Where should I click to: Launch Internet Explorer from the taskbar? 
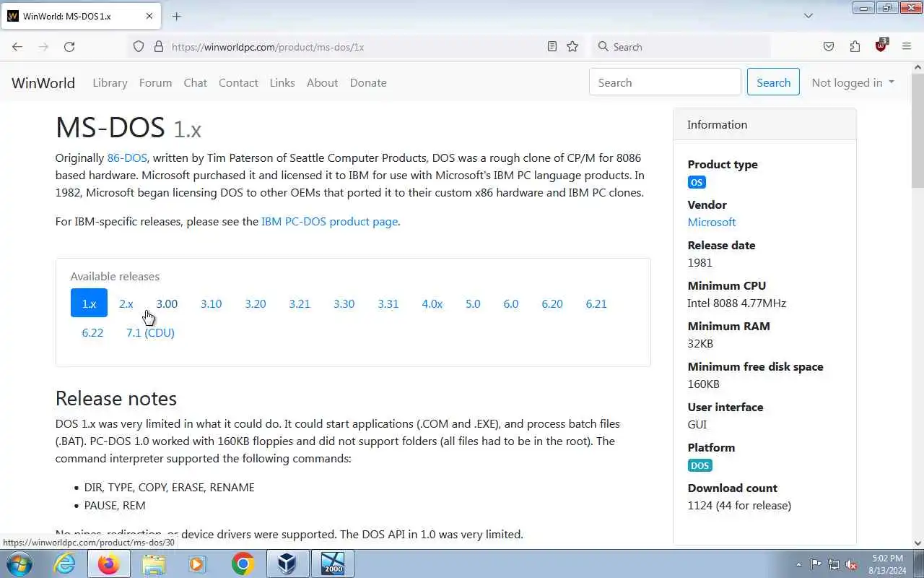[65, 564]
